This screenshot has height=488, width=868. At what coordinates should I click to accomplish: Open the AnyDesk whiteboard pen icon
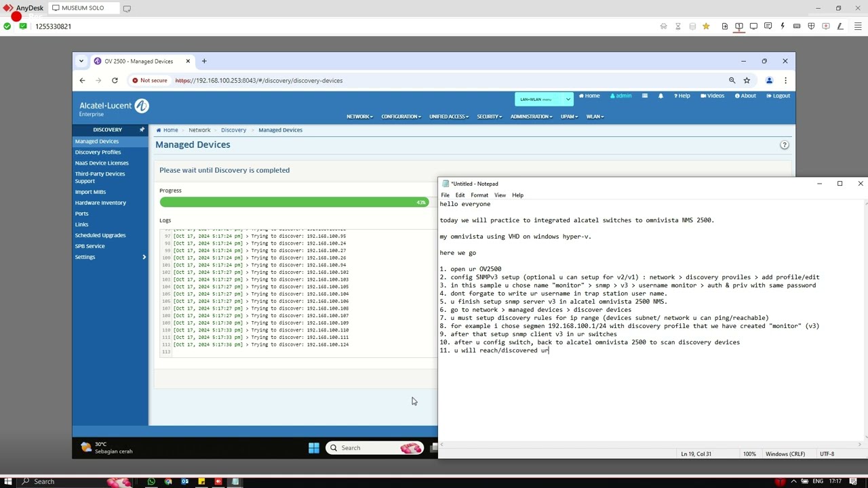tap(840, 26)
